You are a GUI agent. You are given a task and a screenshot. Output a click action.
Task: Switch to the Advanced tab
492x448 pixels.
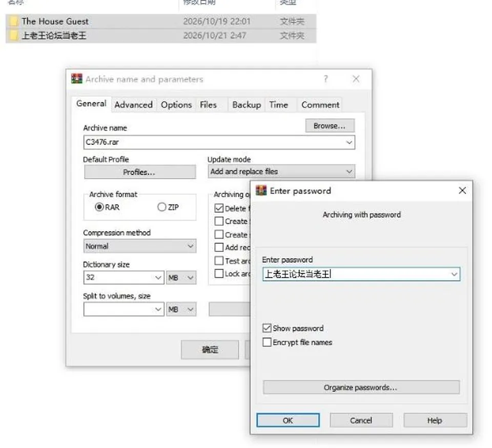(133, 104)
